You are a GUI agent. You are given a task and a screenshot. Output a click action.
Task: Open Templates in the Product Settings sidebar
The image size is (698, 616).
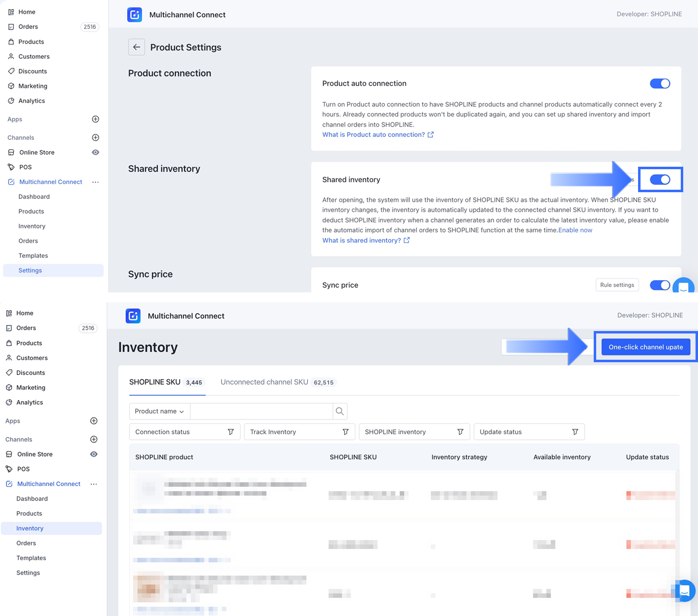pos(33,255)
